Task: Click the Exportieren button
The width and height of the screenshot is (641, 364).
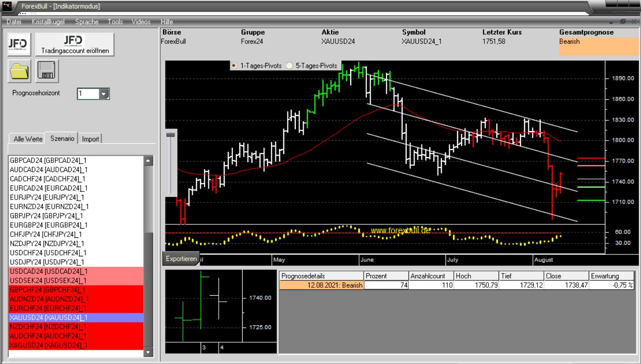Action: (181, 258)
